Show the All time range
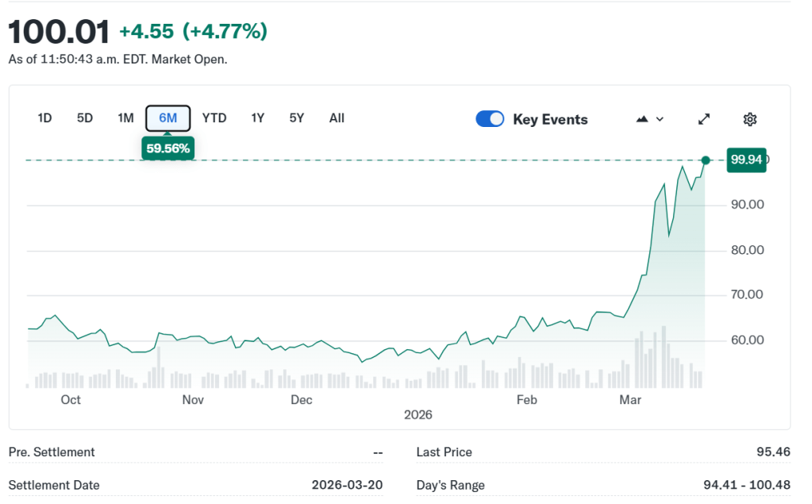This screenshot has width=812, height=504. (337, 118)
